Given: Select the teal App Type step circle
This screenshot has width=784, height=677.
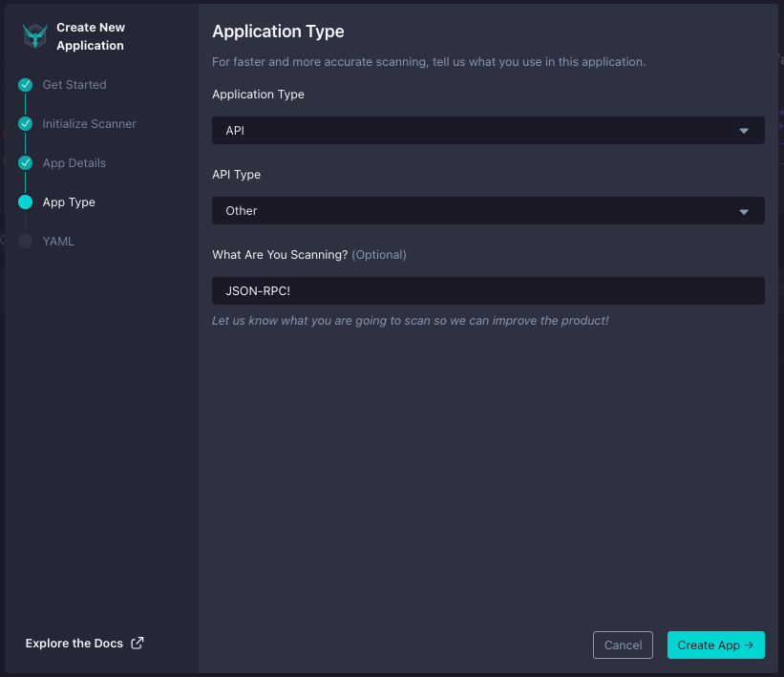Looking at the screenshot, I should coord(25,202).
